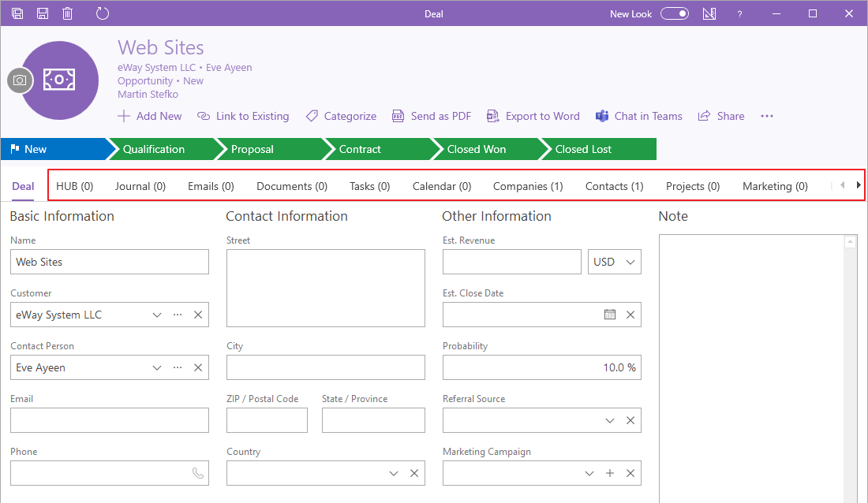This screenshot has width=868, height=503.
Task: Click Link to Existing
Action: coord(243,116)
